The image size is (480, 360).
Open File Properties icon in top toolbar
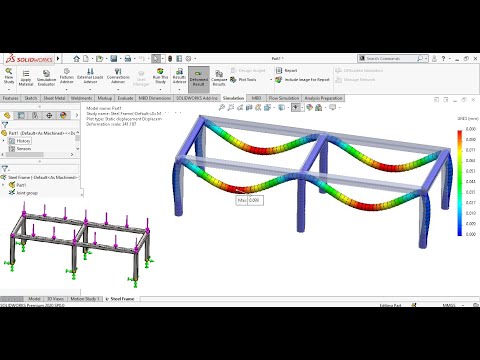point(179,59)
